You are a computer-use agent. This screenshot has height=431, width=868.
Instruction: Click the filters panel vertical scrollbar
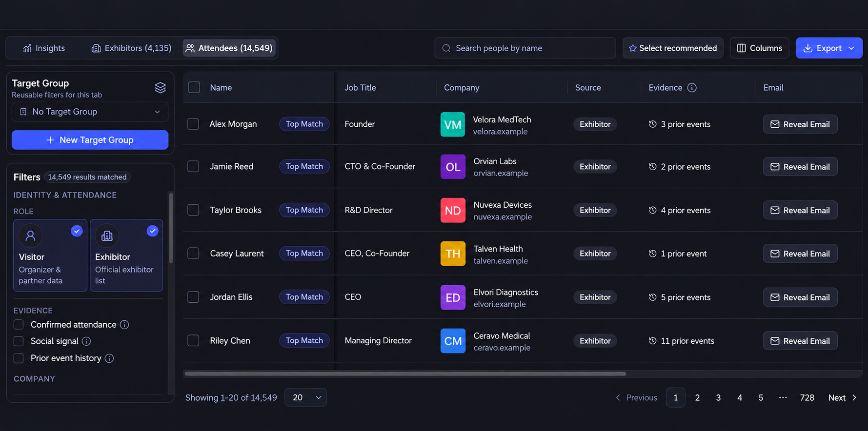[x=171, y=228]
